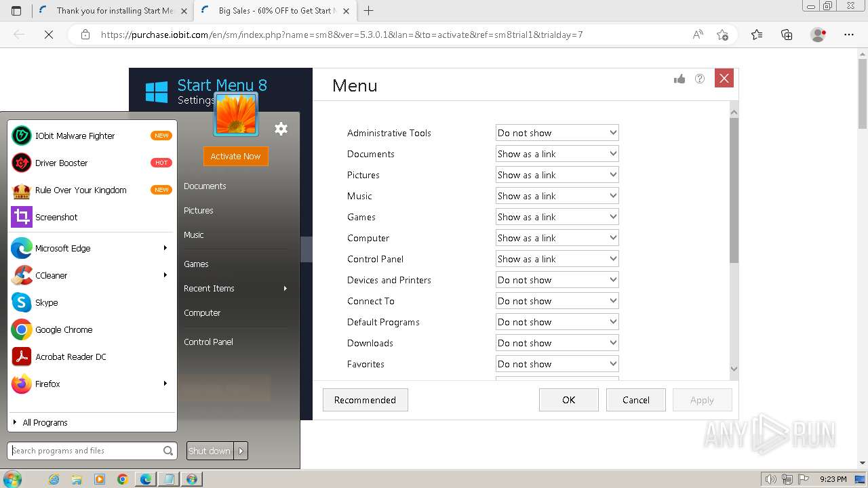Open the Administrative Tools dropdown

[557, 133]
